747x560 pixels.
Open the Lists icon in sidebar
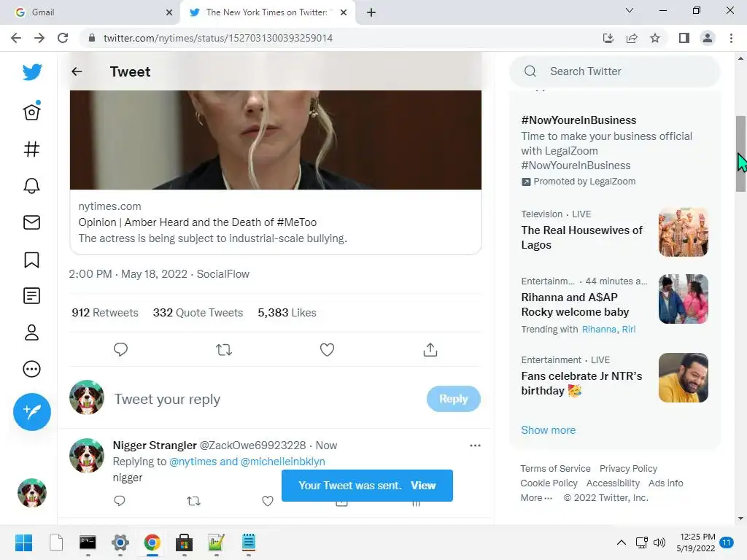coord(32,296)
